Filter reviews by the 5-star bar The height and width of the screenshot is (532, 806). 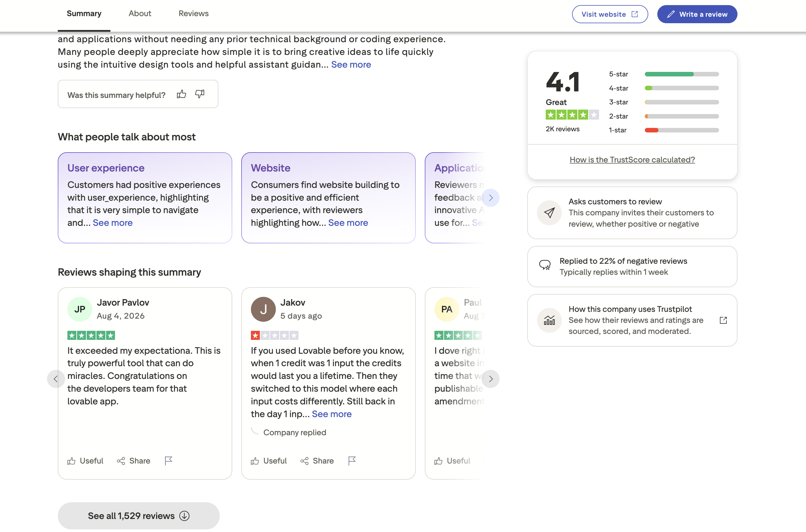(x=664, y=74)
